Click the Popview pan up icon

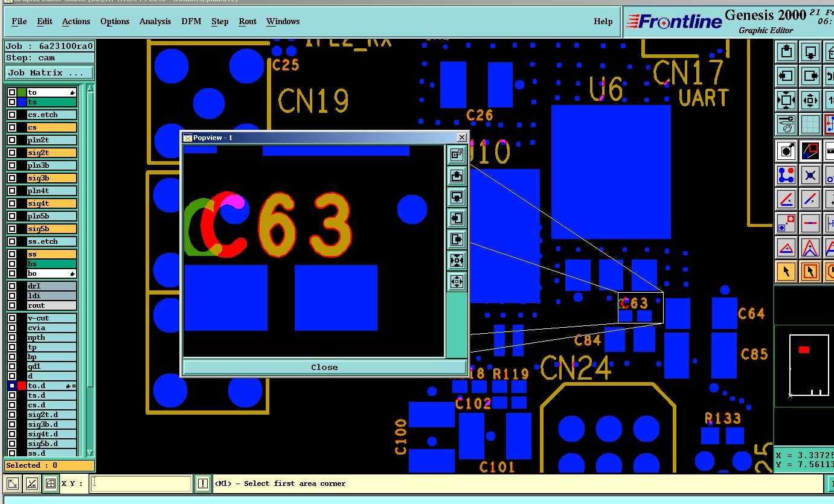coord(457,176)
